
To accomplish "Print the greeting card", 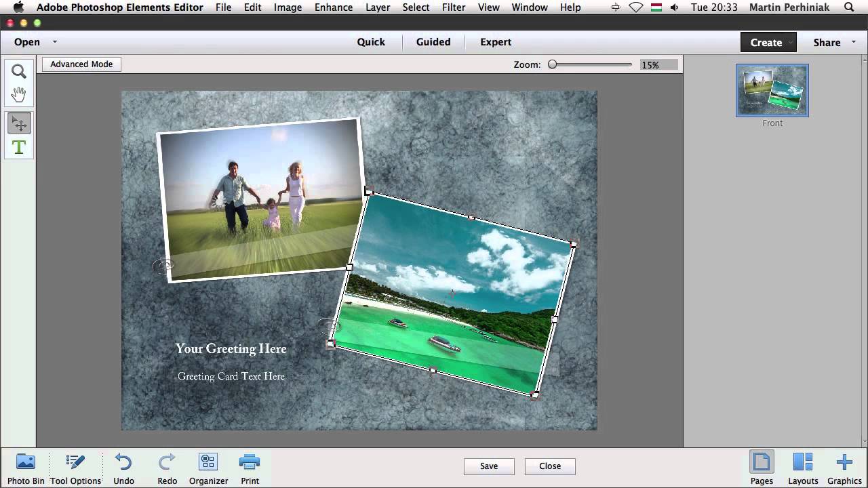I will [x=250, y=469].
